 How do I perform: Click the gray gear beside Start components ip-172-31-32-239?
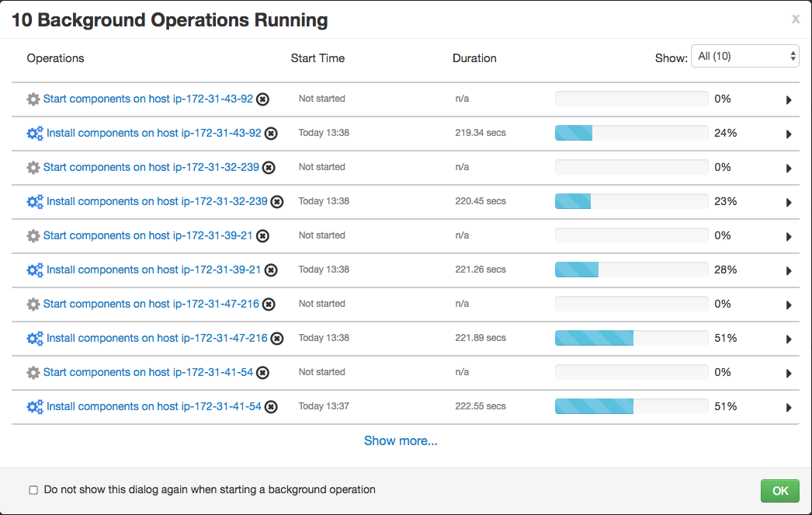coord(33,167)
